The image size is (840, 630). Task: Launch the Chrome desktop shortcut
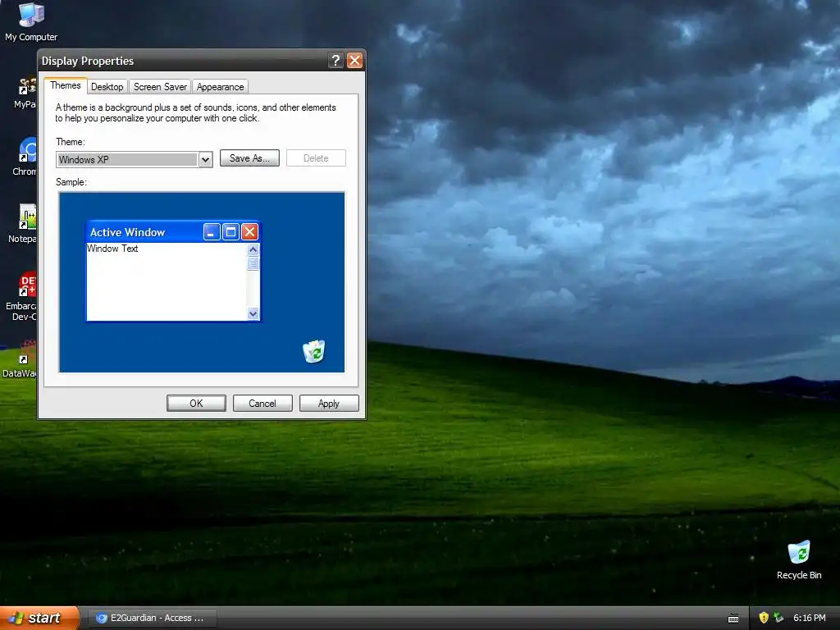pos(25,157)
